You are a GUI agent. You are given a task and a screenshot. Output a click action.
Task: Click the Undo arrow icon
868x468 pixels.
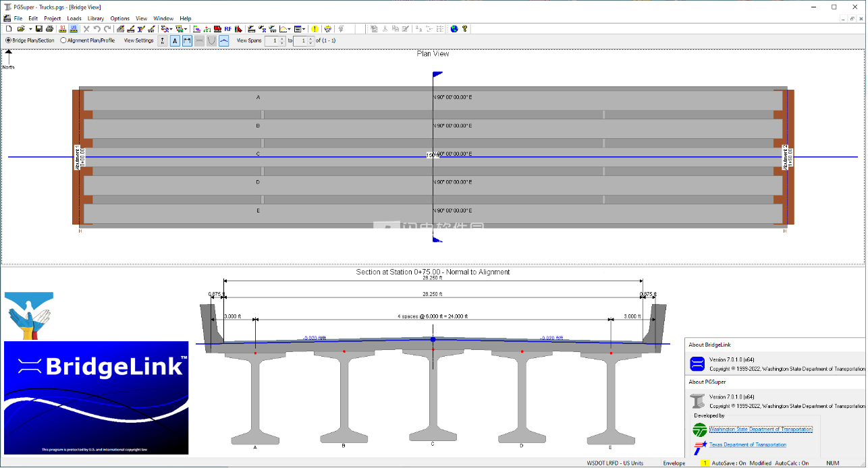pyautogui.click(x=97, y=29)
